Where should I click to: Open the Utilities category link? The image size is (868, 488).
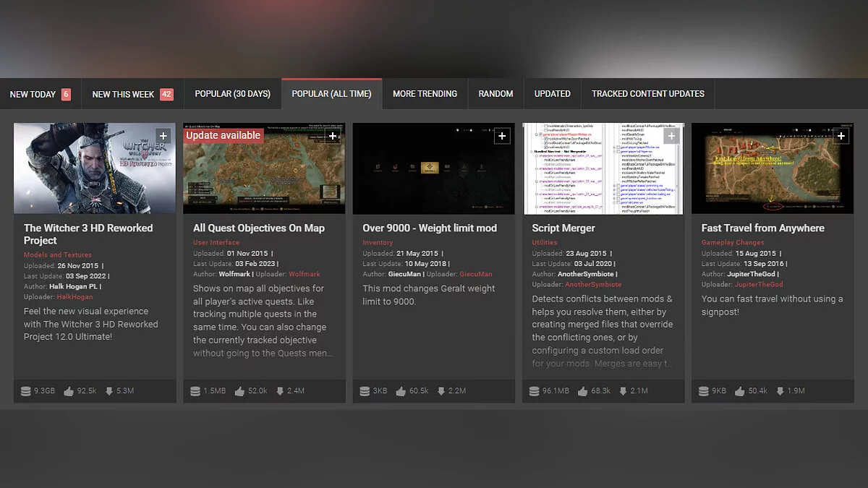click(545, 243)
